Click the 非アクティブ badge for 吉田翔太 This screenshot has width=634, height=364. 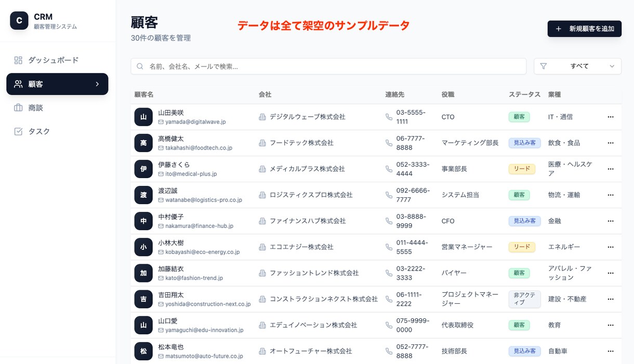(525, 299)
